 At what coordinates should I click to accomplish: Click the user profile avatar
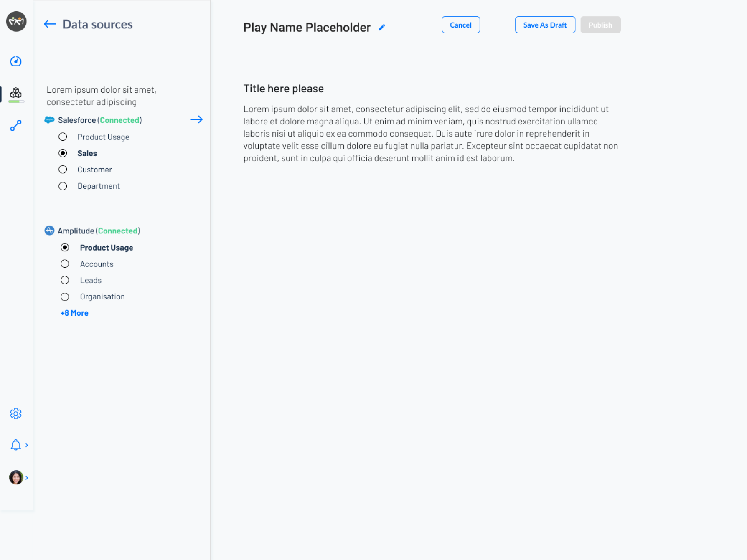click(16, 477)
